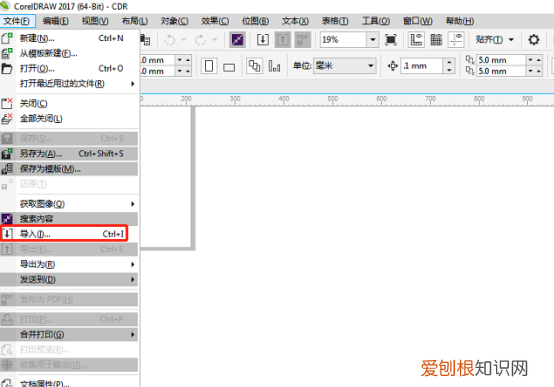The width and height of the screenshot is (554, 387).
Task: Choose 全部关闭(L) menu entry
Action: click(69, 119)
